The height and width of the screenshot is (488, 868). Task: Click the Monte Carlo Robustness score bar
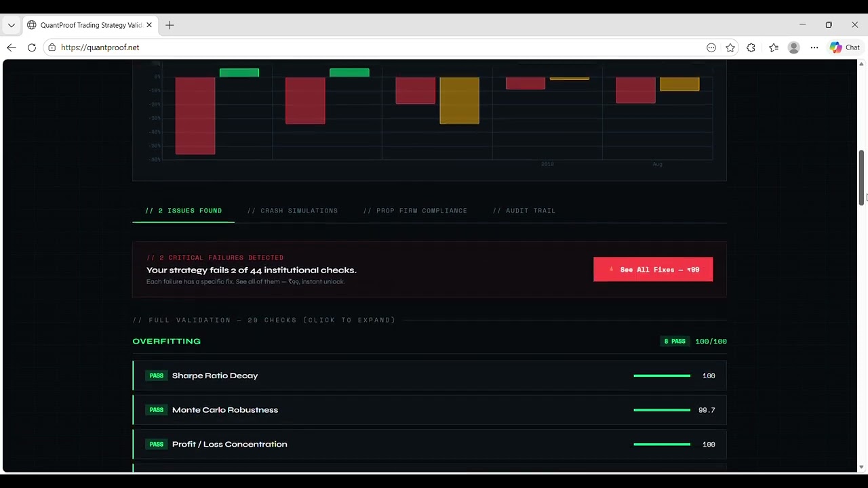click(662, 410)
